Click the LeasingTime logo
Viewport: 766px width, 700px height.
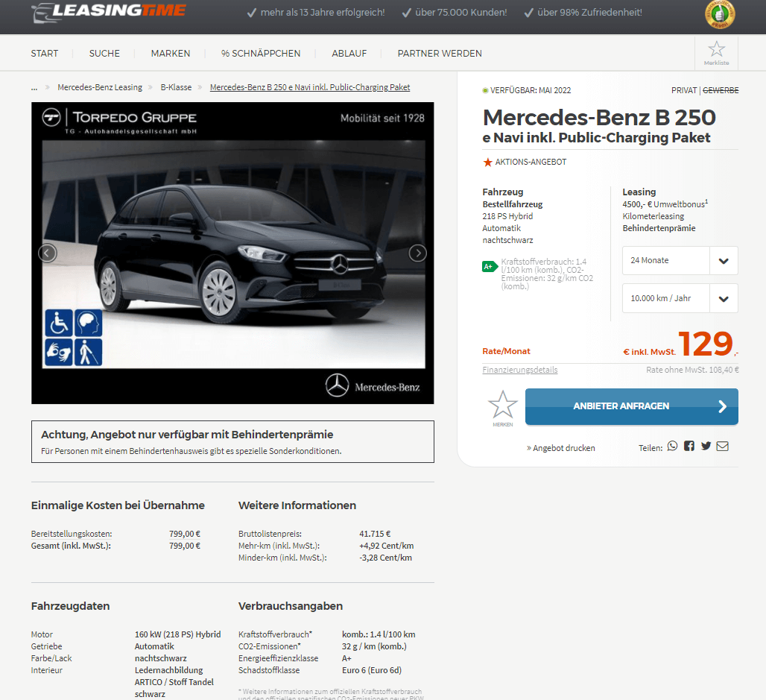pos(109,12)
